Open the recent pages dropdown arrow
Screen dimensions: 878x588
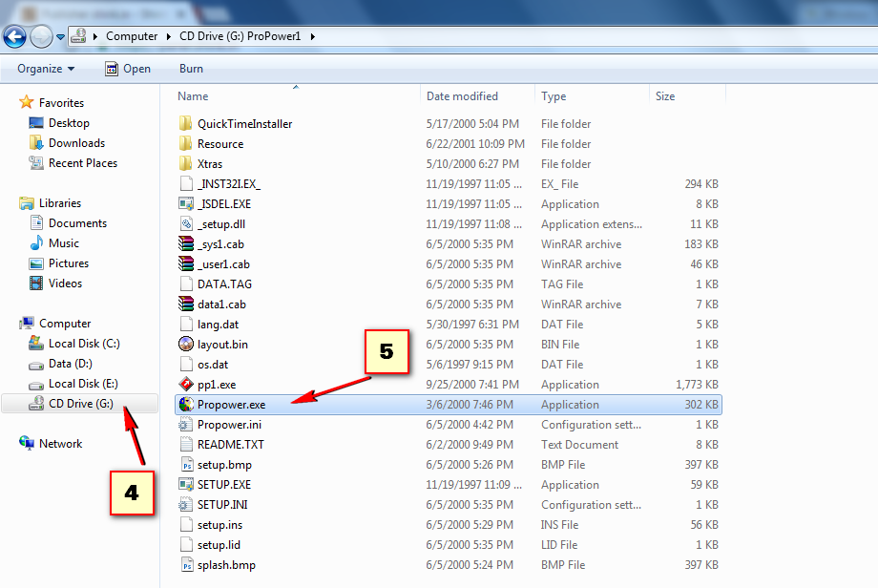60,37
